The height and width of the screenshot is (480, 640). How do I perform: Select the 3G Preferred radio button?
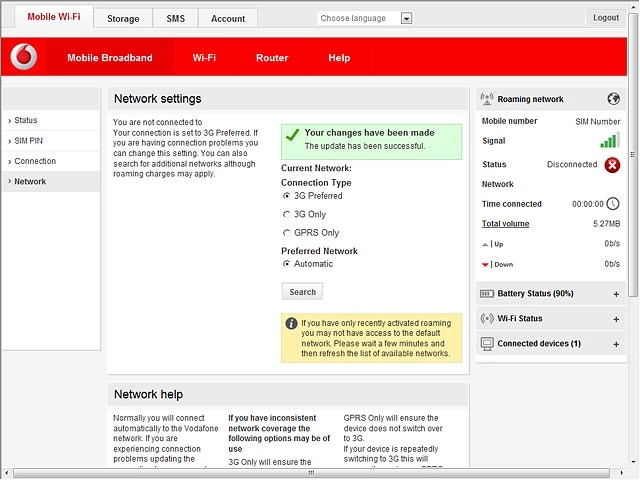point(287,196)
